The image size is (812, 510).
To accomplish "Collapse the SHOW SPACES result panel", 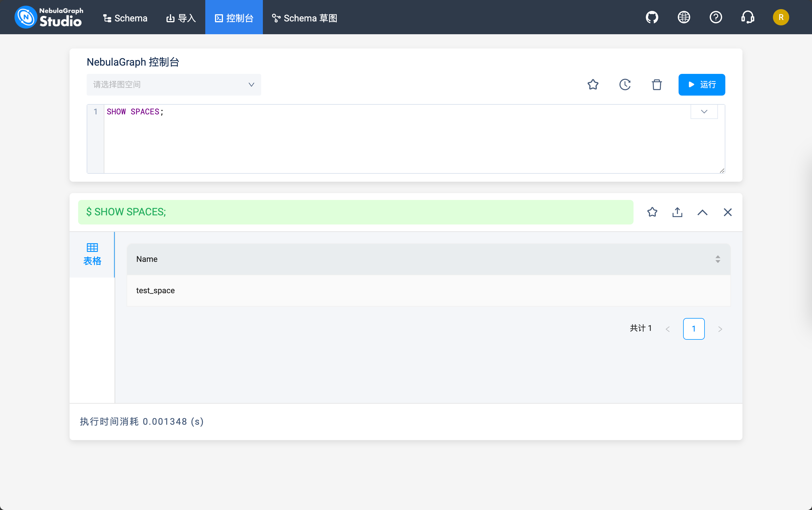I will coord(703,212).
